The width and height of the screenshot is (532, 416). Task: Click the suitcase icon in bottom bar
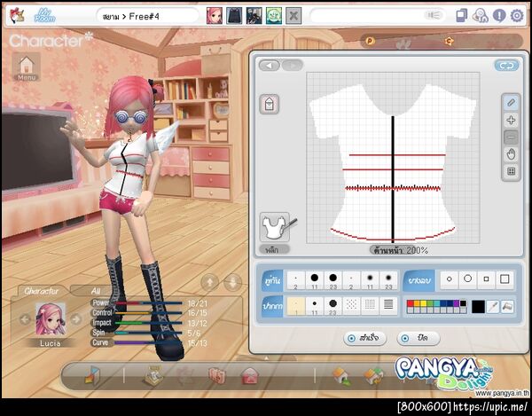pos(217,376)
